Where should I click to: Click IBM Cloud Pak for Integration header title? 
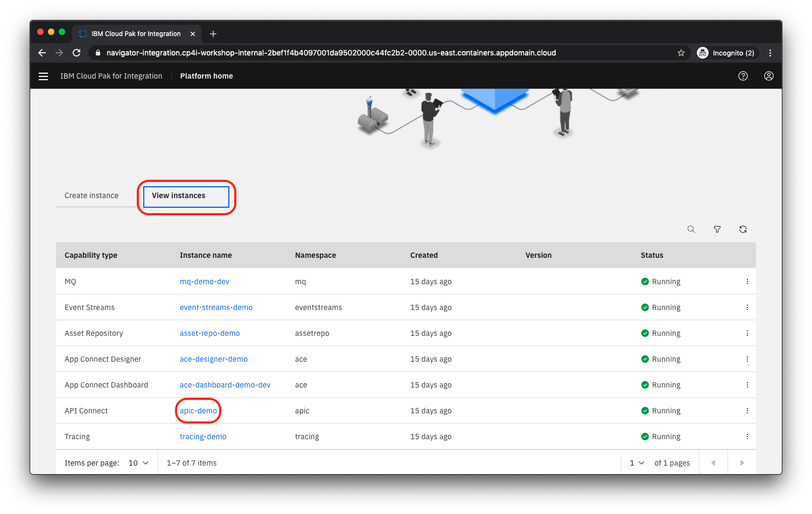pyautogui.click(x=111, y=76)
